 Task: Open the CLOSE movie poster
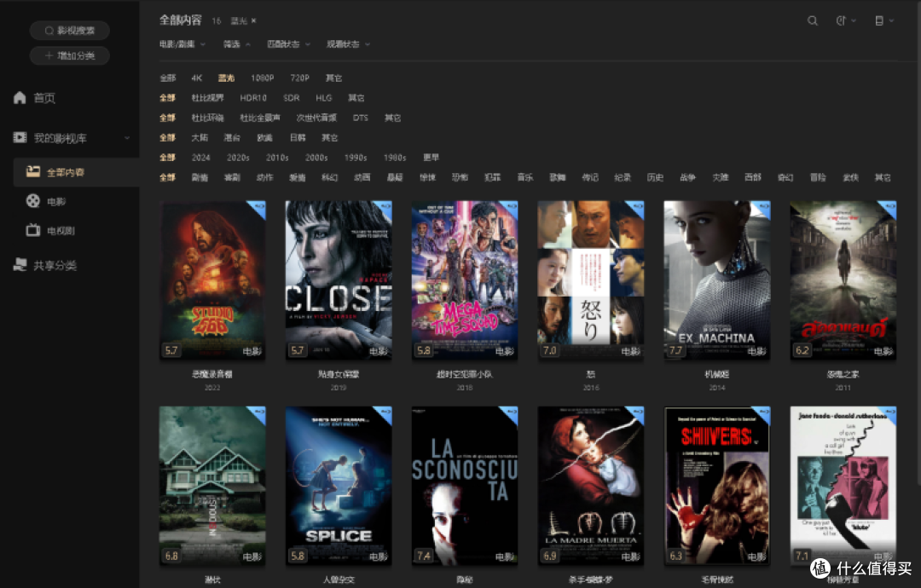(339, 280)
